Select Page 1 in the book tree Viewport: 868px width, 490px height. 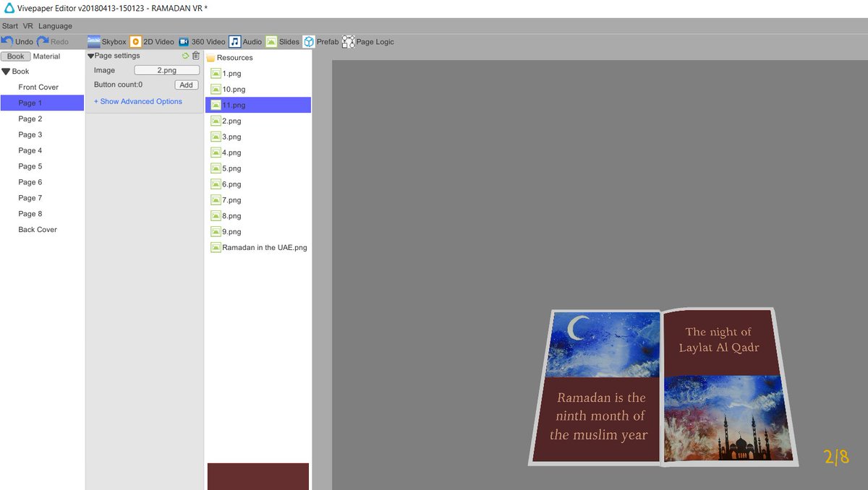pos(42,103)
